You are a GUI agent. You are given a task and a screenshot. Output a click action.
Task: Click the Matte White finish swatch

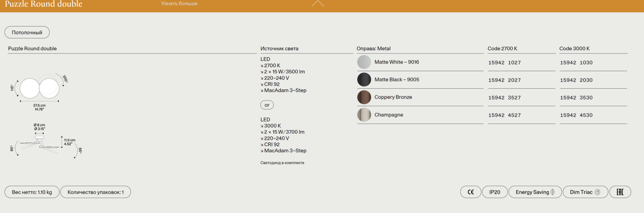pyautogui.click(x=364, y=62)
